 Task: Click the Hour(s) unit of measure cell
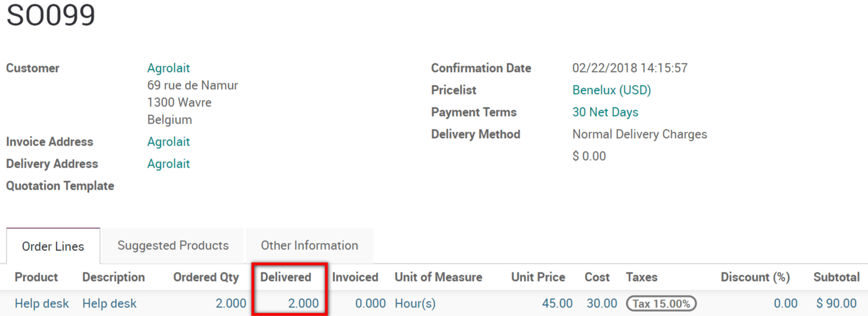[x=415, y=304]
